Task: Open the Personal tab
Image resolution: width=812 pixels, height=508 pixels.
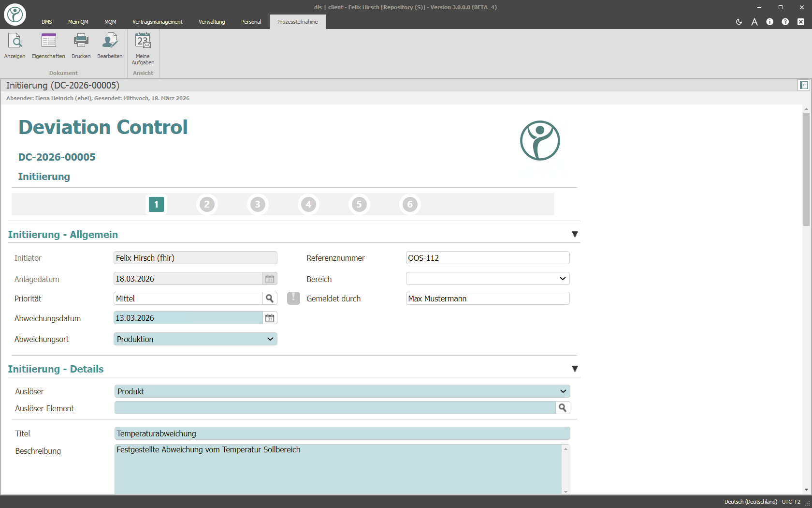Action: 251,22
